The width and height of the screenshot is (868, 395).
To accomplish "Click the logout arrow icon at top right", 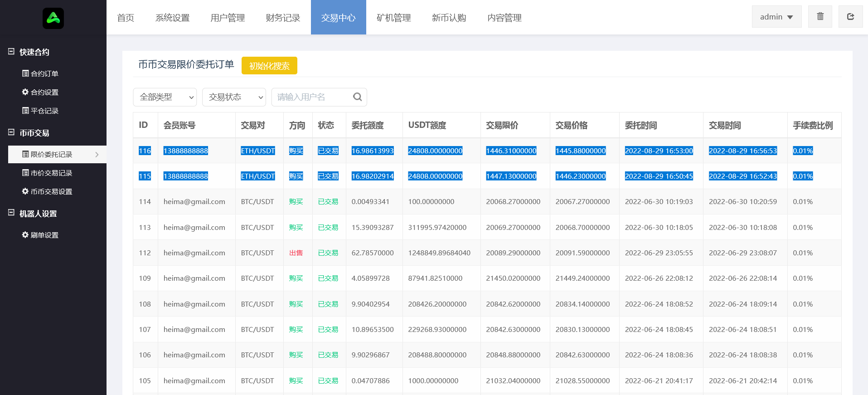I will click(850, 17).
